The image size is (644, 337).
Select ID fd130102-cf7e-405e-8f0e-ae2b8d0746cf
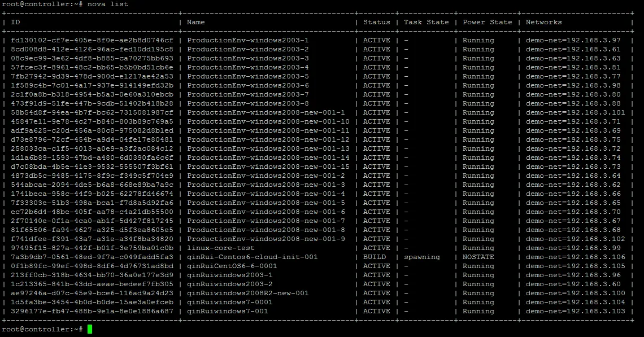point(92,40)
